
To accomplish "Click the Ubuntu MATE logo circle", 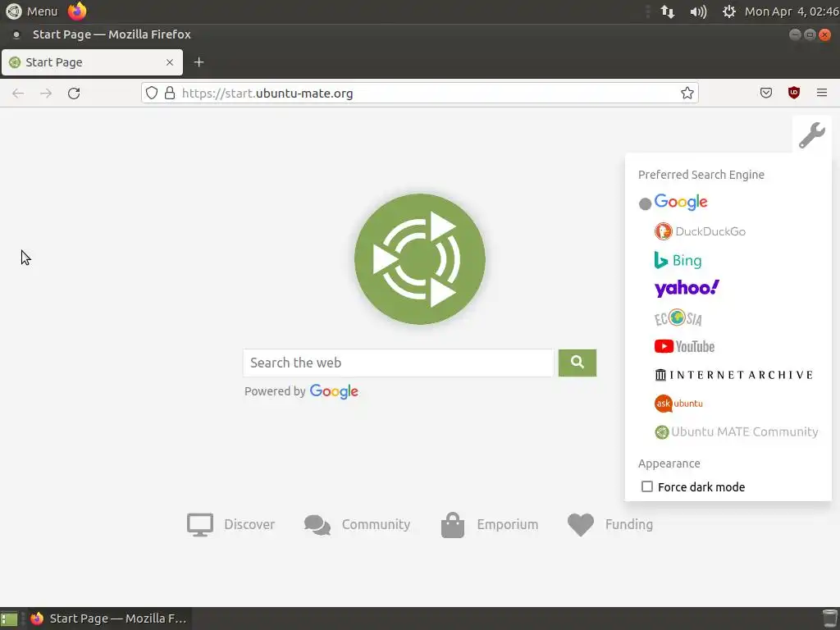I will click(x=420, y=258).
